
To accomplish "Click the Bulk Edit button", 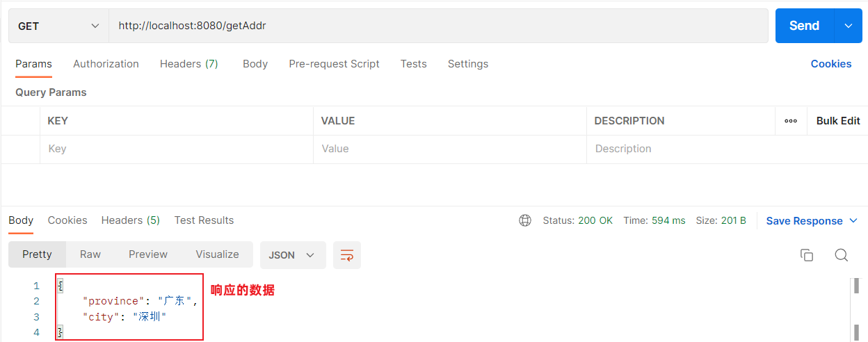I will 837,121.
